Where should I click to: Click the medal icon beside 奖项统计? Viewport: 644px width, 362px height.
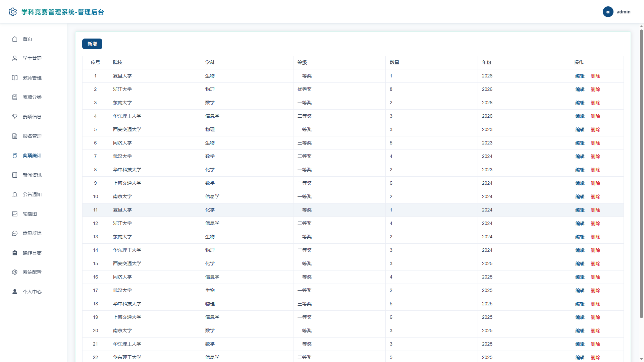click(x=15, y=156)
